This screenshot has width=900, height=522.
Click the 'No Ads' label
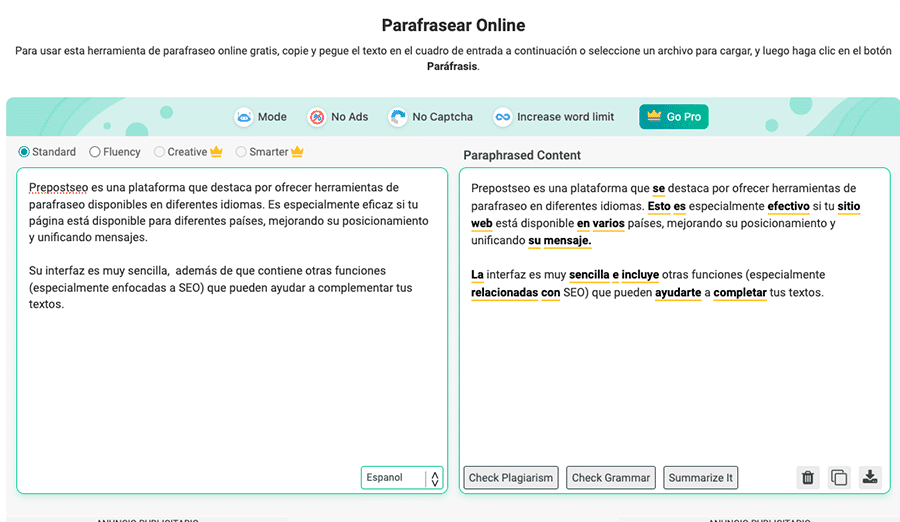pyautogui.click(x=350, y=117)
